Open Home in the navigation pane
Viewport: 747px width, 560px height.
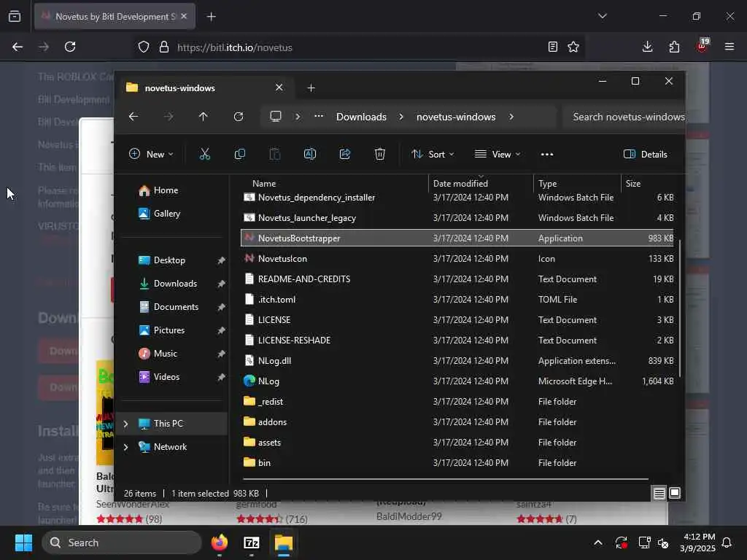(166, 190)
